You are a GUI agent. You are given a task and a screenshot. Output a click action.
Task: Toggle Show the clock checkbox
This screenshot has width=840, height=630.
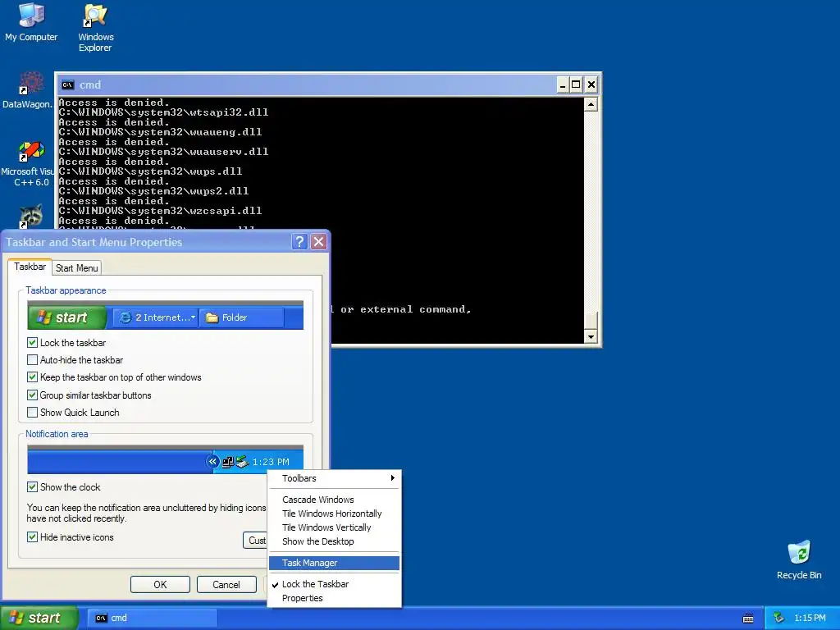pos(32,487)
